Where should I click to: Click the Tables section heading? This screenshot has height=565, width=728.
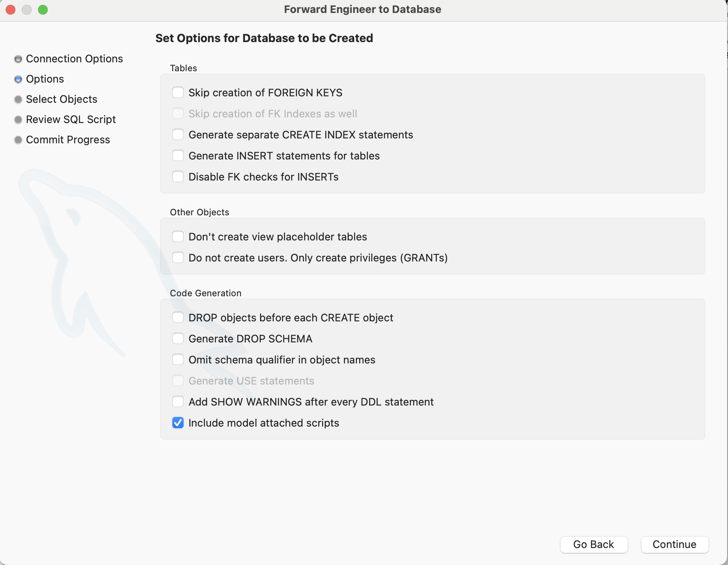(183, 68)
